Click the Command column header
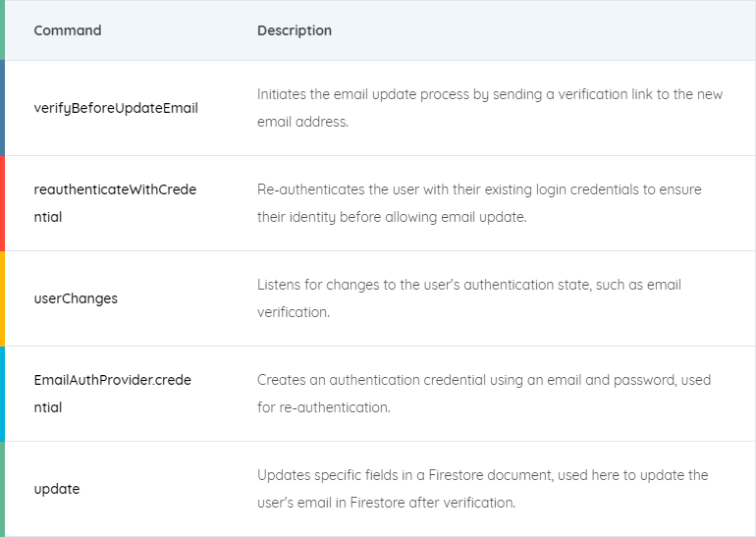Screen dimensions: 756x537 point(68,30)
